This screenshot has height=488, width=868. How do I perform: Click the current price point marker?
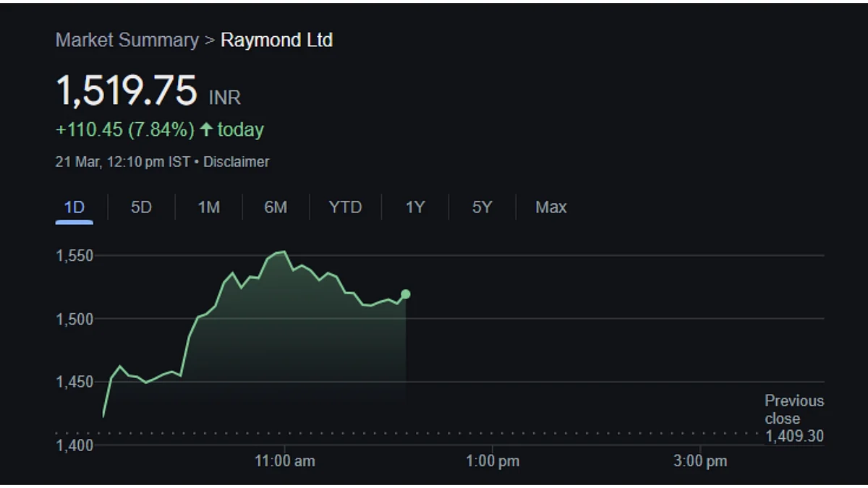coord(405,294)
